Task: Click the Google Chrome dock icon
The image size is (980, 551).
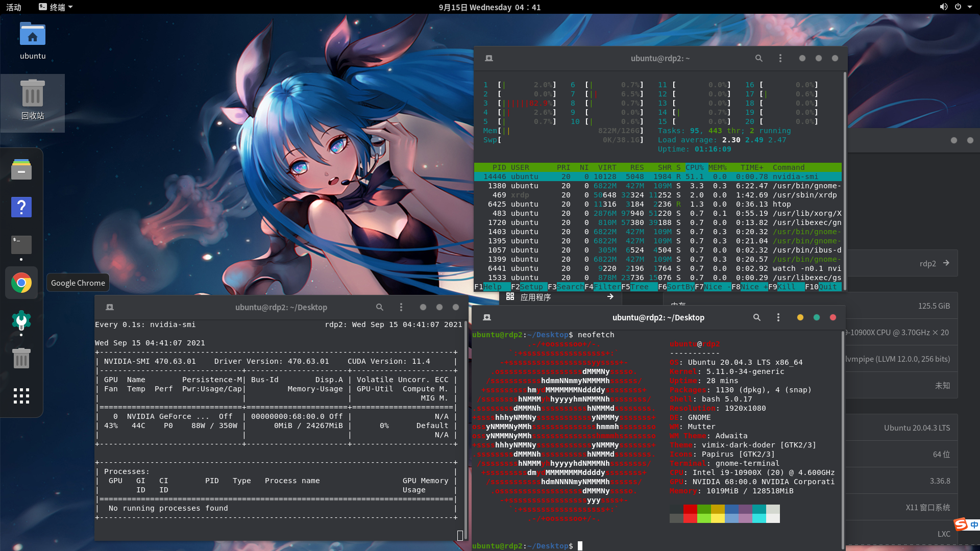Action: point(21,283)
